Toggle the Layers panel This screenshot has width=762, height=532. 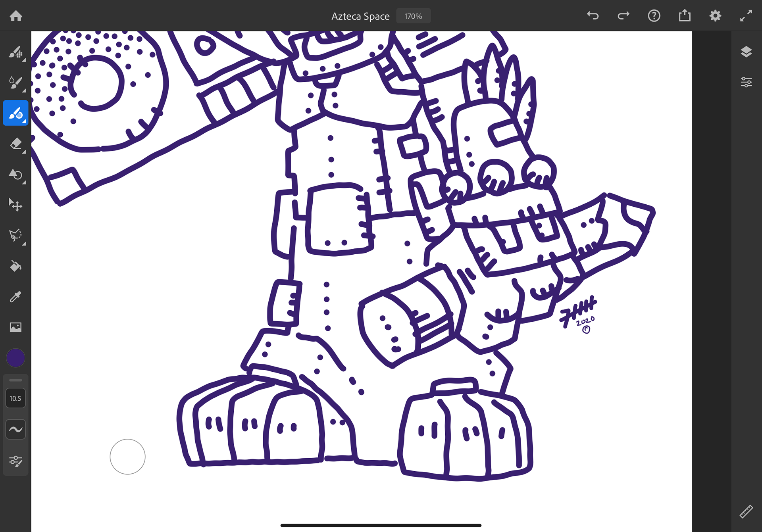[x=746, y=52]
